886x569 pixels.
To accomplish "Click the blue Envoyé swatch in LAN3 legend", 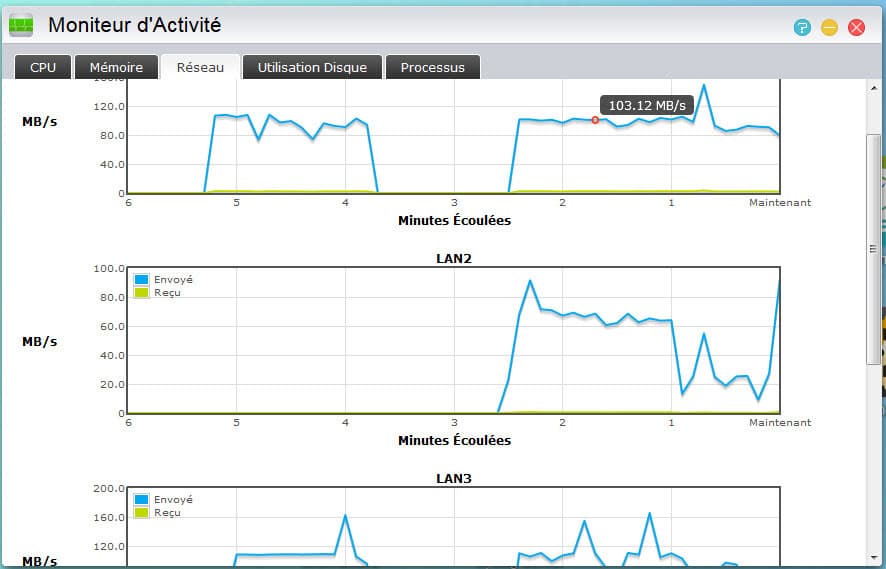I will click(141, 499).
